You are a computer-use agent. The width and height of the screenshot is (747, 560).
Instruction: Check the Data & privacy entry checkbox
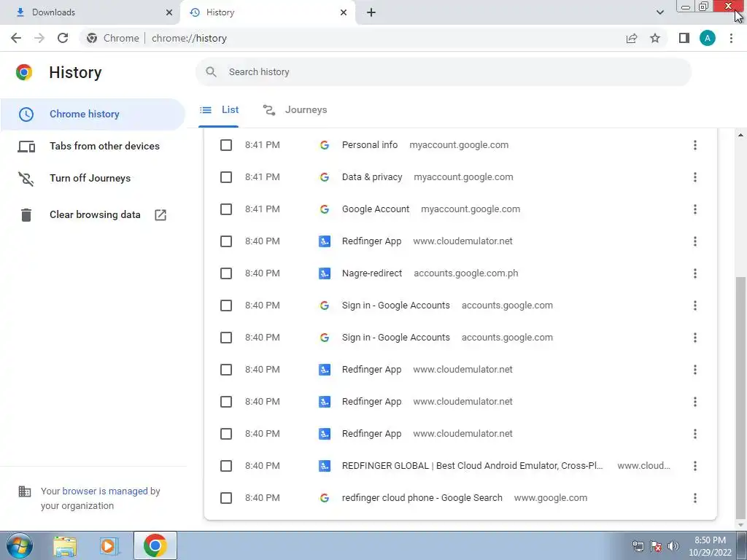[226, 177]
